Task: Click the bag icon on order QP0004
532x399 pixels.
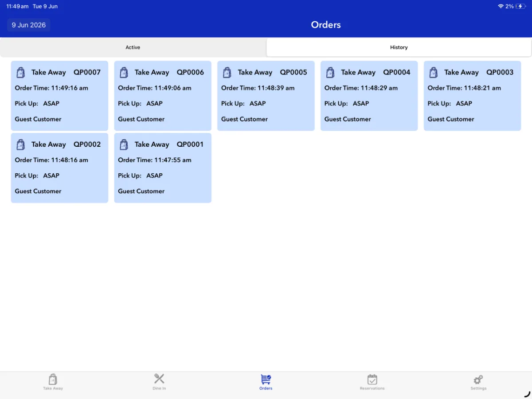Action: (330, 72)
